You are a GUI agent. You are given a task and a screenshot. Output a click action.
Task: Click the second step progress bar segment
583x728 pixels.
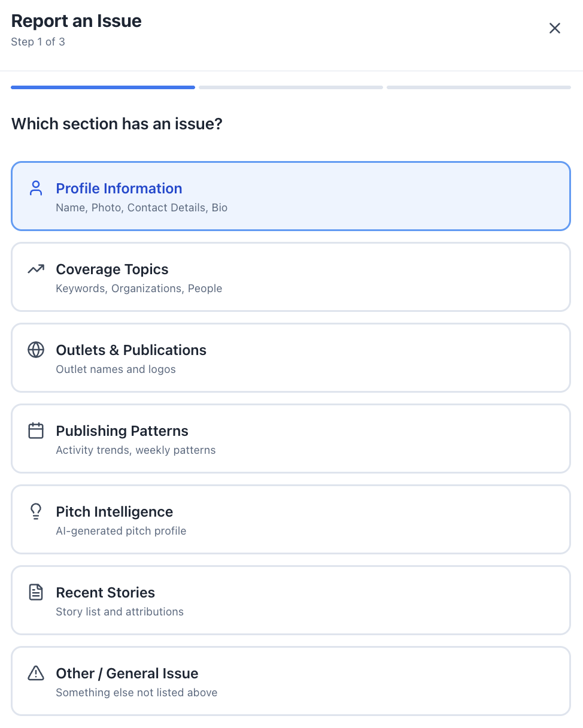click(291, 87)
